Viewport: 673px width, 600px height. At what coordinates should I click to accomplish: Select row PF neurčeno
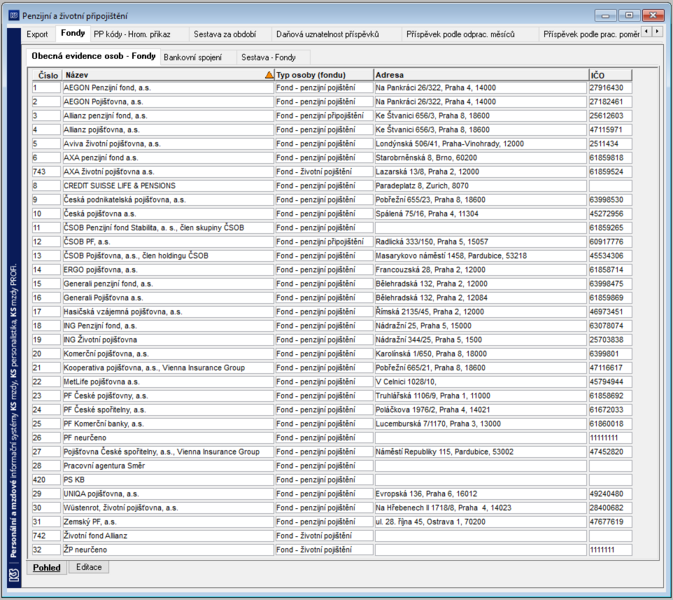(332, 438)
